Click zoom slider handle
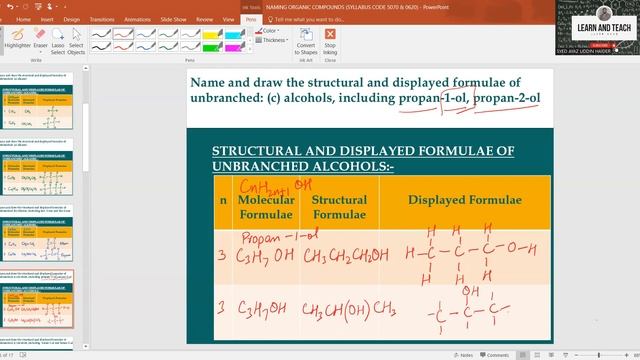Screen dimensions: 640x360 click(599, 355)
